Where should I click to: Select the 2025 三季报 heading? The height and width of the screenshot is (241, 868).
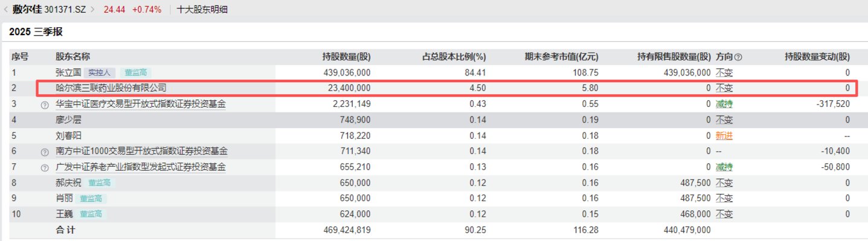[36, 32]
